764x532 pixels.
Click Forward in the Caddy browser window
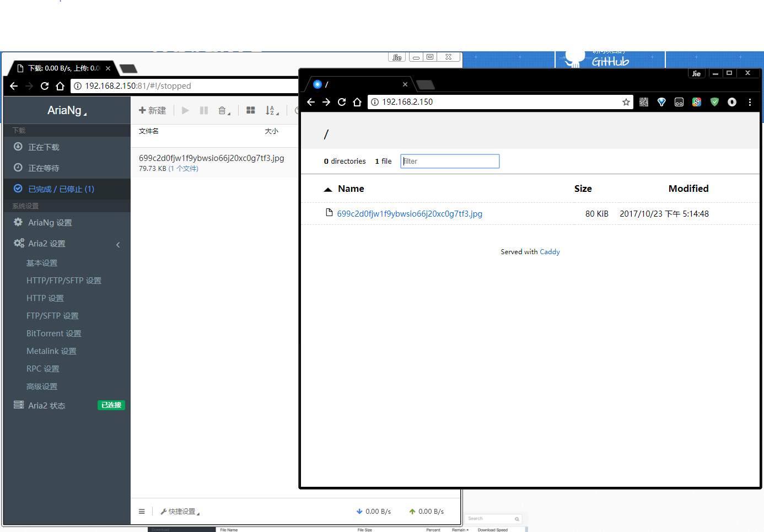(326, 102)
